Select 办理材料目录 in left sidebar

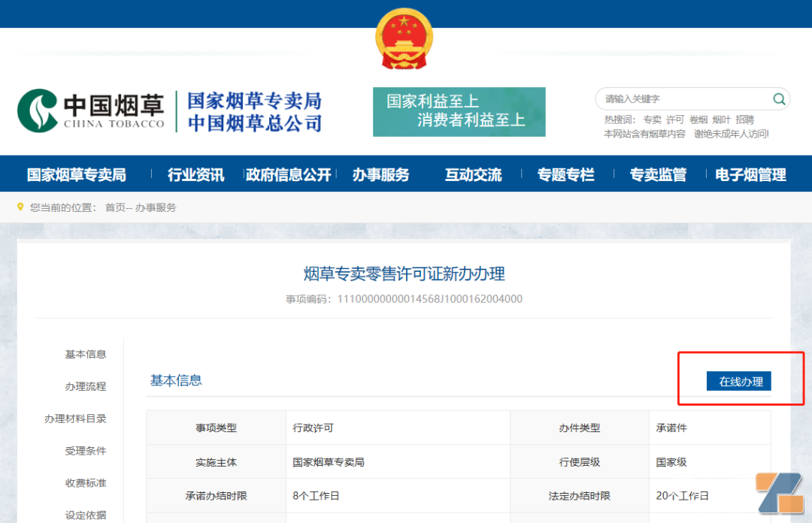click(75, 419)
